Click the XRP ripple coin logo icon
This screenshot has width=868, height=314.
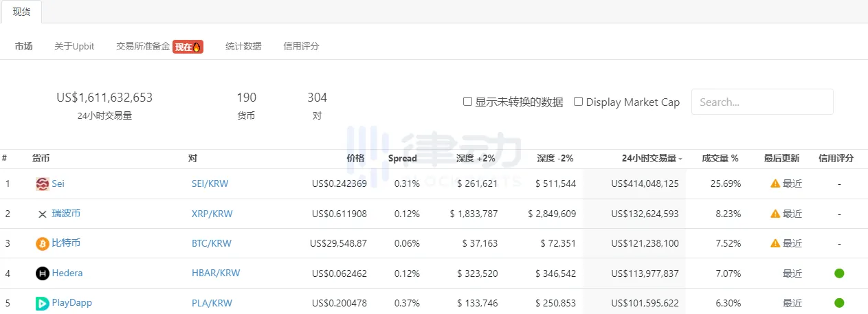coord(43,214)
